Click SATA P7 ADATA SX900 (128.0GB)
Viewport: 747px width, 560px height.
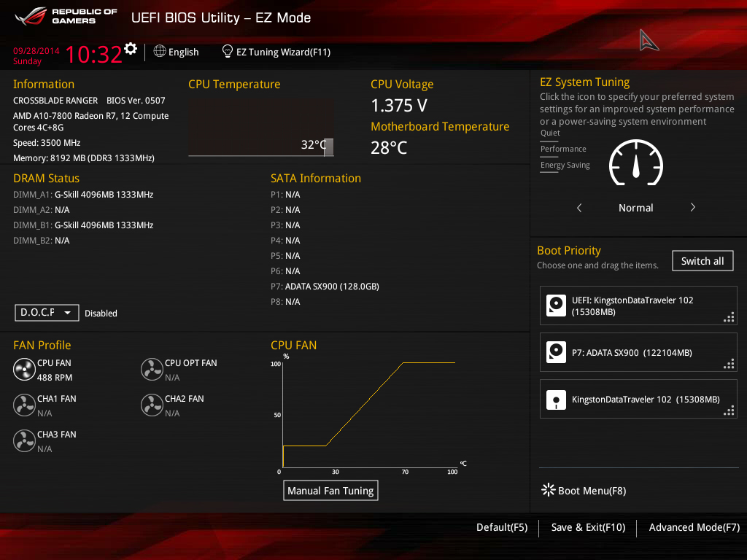(325, 286)
